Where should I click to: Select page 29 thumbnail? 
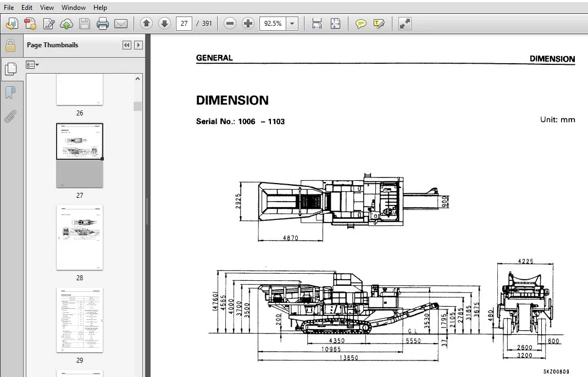(x=80, y=320)
